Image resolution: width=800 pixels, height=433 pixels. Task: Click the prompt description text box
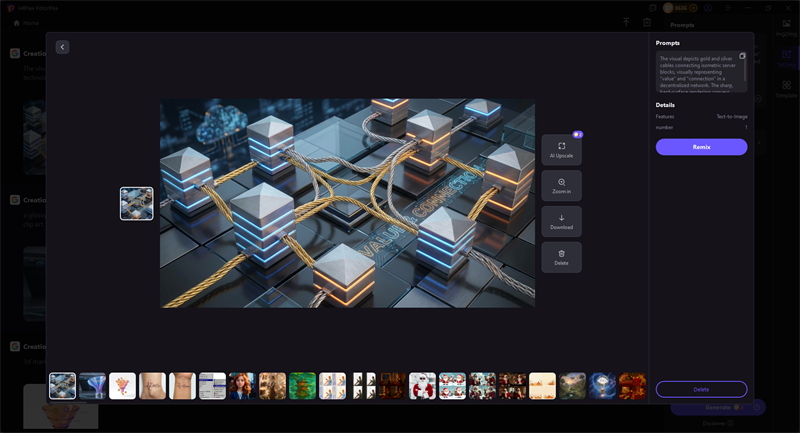point(701,71)
